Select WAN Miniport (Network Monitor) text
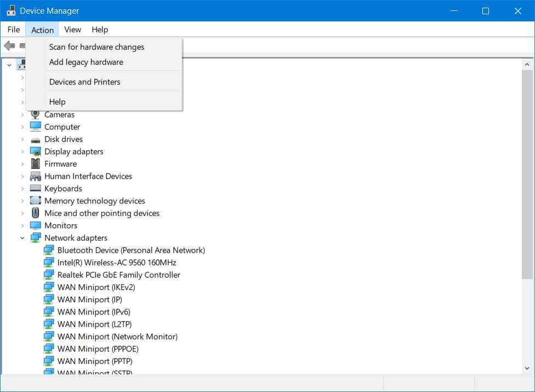Viewport: 535px width, 392px height. click(117, 337)
